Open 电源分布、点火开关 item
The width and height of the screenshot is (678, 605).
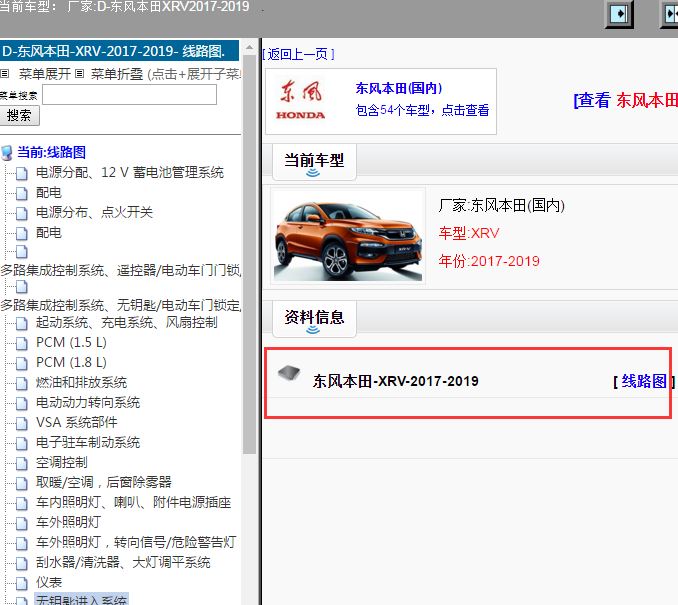click(x=94, y=212)
